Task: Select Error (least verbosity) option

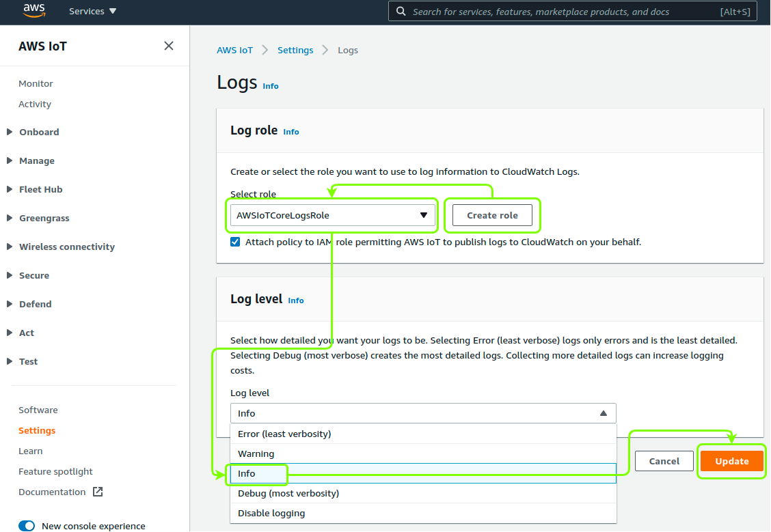Action: tap(423, 434)
